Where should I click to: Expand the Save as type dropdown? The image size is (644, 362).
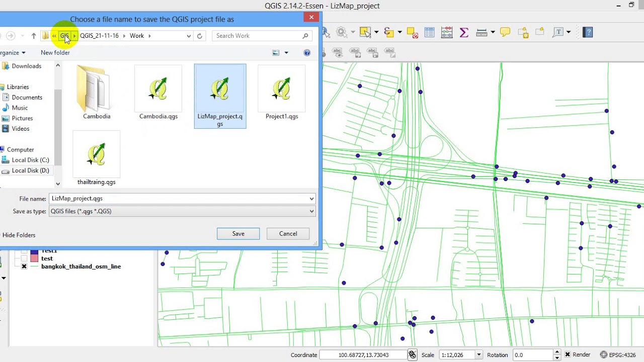click(311, 211)
